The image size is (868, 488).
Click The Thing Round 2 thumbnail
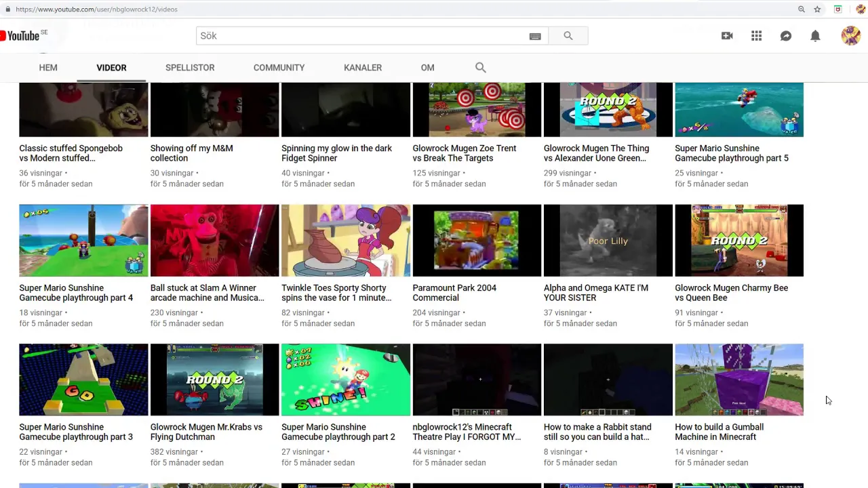tap(608, 110)
